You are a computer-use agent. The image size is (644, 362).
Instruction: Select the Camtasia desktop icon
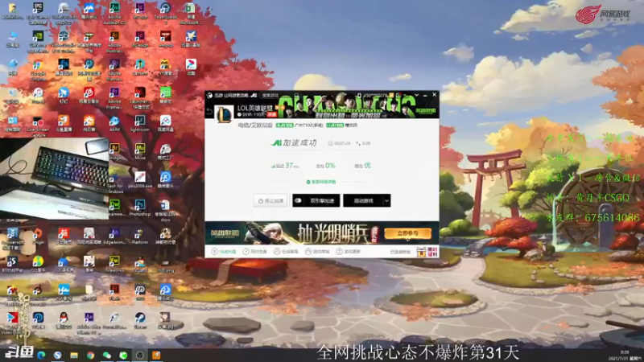tap(139, 68)
